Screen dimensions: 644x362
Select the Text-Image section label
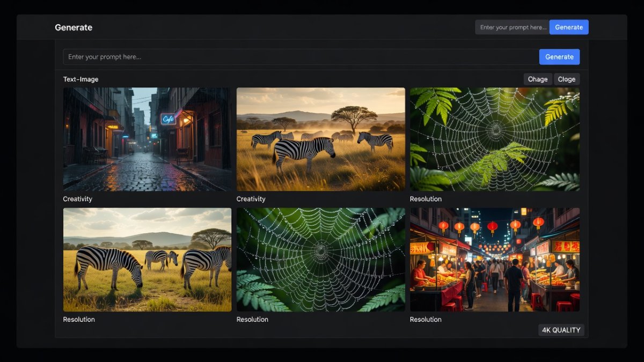(80, 79)
